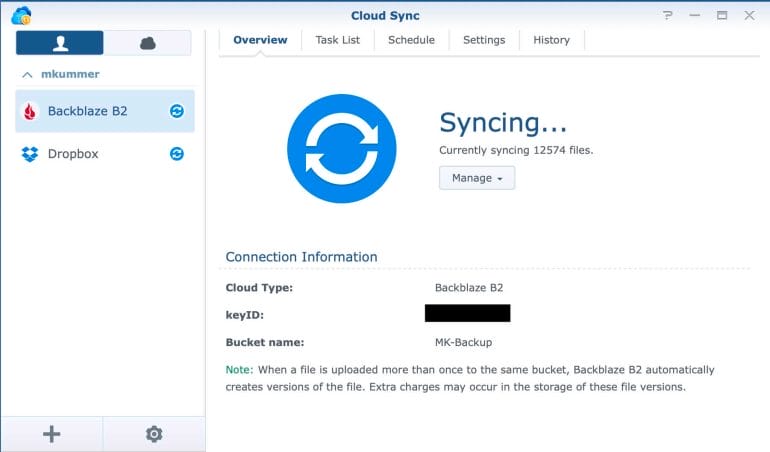The width and height of the screenshot is (770, 452).
Task: Open settings via the gear icon
Action: pyautogui.click(x=154, y=434)
